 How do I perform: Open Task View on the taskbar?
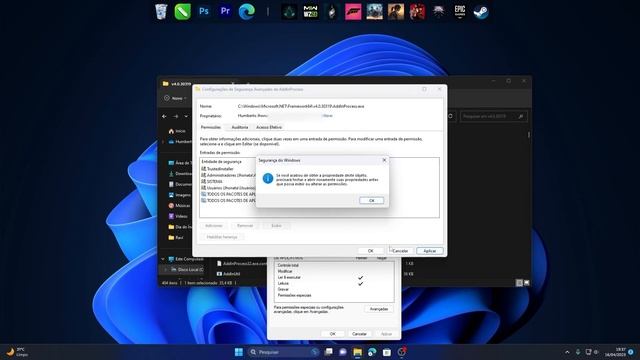point(329,352)
